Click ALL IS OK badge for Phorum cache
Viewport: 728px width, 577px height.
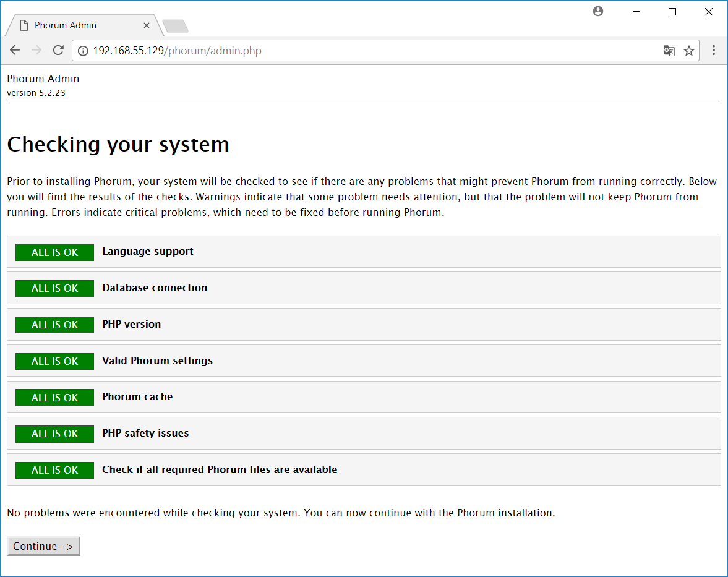click(x=55, y=398)
